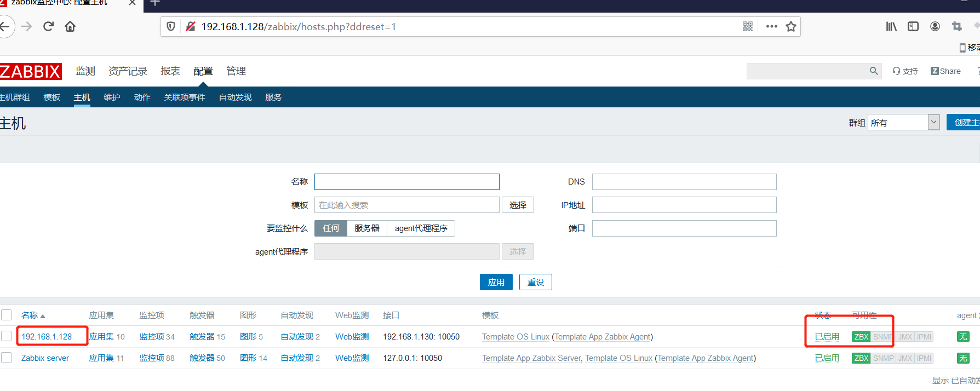The width and height of the screenshot is (980, 391).
Task: Open the 192.168.1.128 host link
Action: point(47,337)
